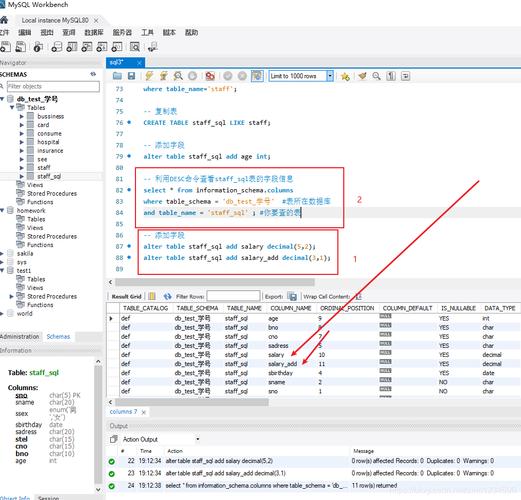The width and height of the screenshot is (521, 500).
Task: Toggle the wrap cell content icon
Action: (x=358, y=296)
